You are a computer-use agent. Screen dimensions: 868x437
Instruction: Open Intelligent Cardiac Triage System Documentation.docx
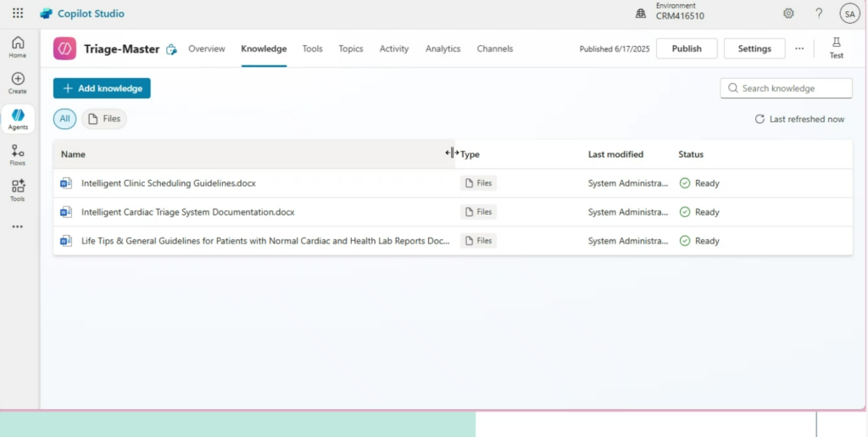[x=187, y=212]
